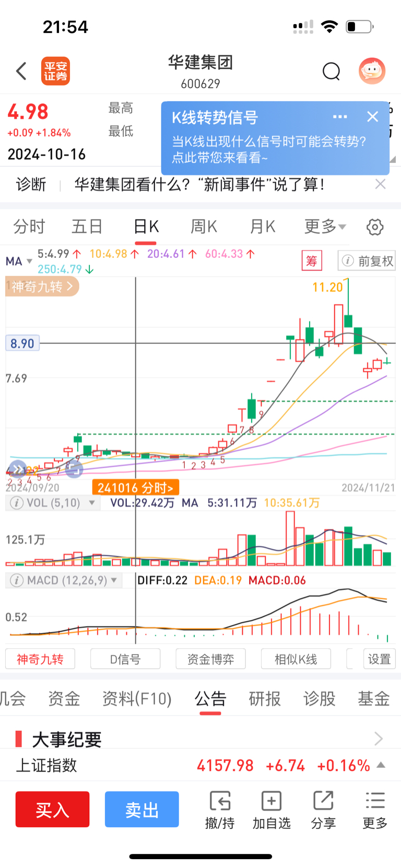The height and width of the screenshot is (868, 401).
Task: Tap the DIFF:0.22 reading
Action: pos(162,580)
